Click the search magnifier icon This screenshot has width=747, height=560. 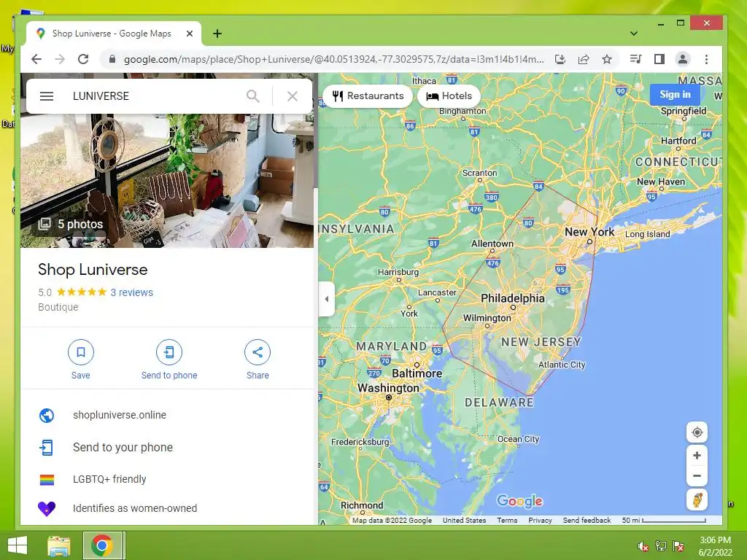coord(253,96)
